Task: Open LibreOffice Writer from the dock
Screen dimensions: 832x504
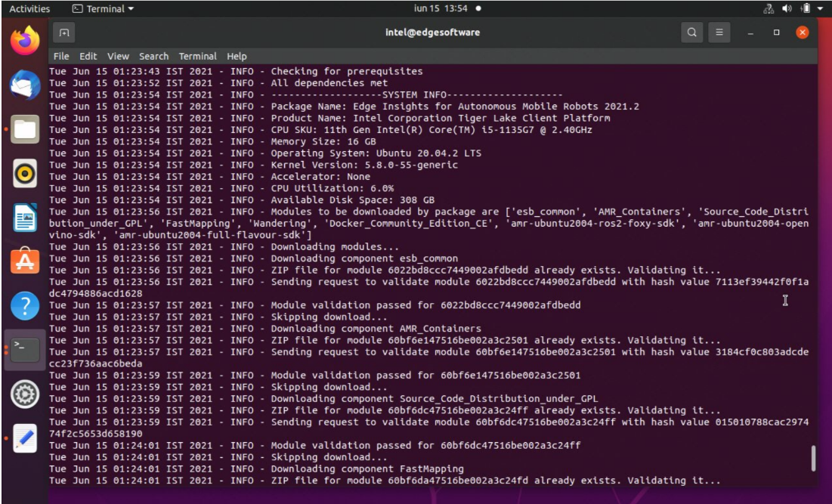Action: (25, 218)
